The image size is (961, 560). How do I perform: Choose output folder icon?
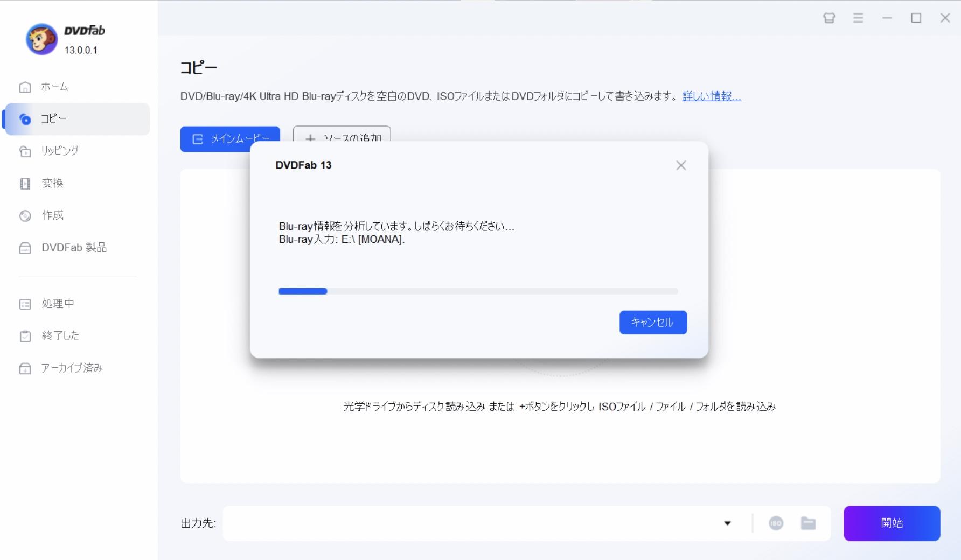(808, 523)
